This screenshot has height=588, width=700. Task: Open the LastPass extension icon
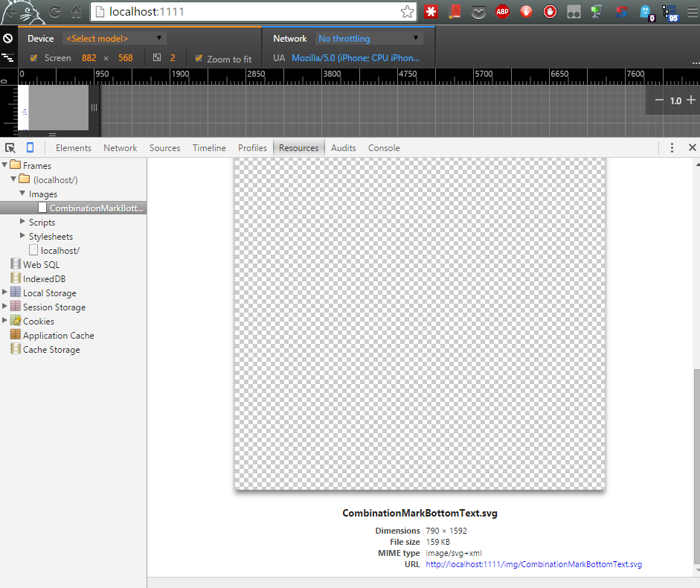(431, 12)
